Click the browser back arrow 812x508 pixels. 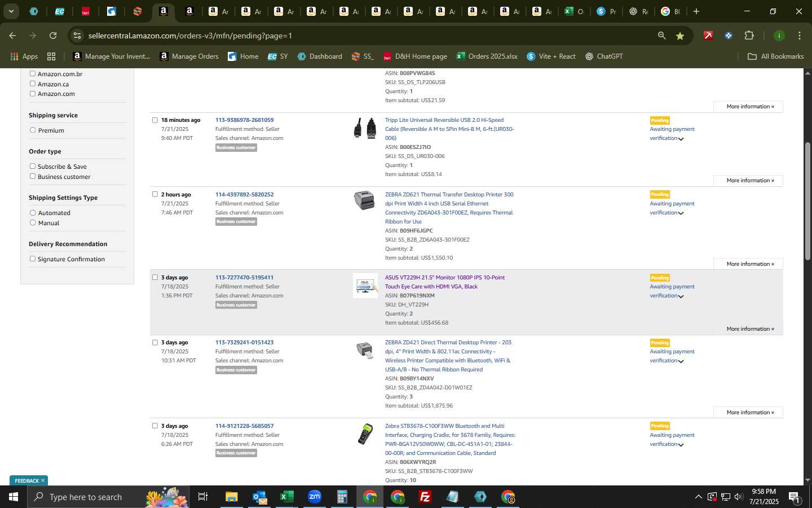(x=12, y=36)
